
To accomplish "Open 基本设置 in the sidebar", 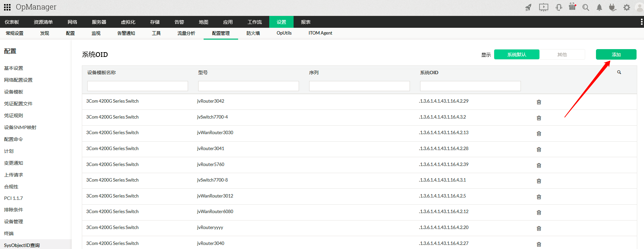I will [14, 68].
